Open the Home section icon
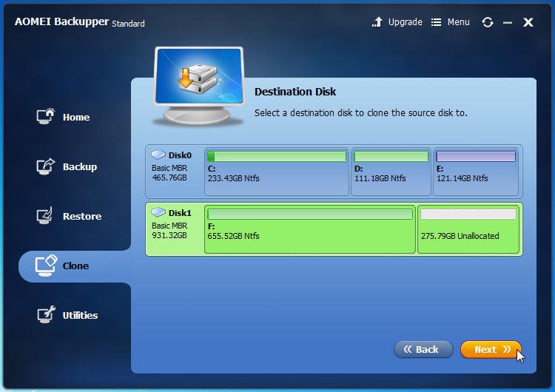The height and width of the screenshot is (392, 555). tap(45, 116)
